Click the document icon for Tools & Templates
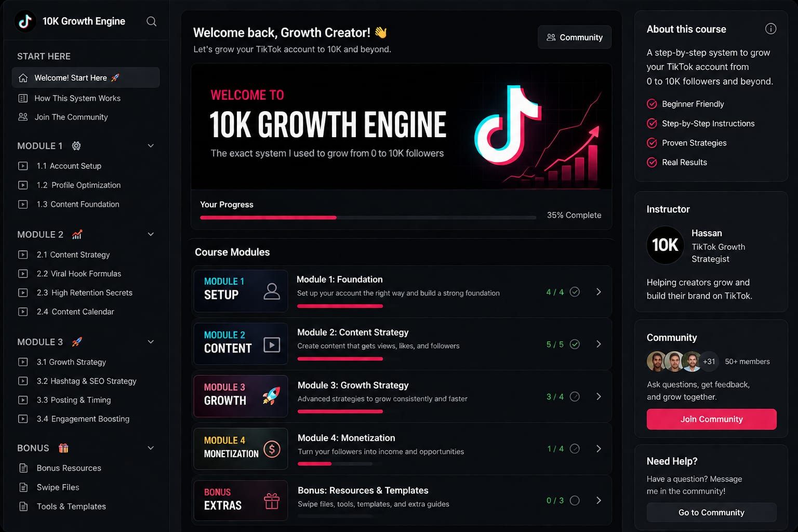The height and width of the screenshot is (532, 798). [23, 507]
